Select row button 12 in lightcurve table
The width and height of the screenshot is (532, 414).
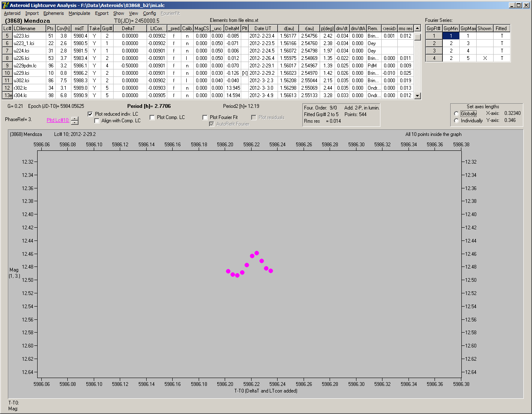point(7,88)
